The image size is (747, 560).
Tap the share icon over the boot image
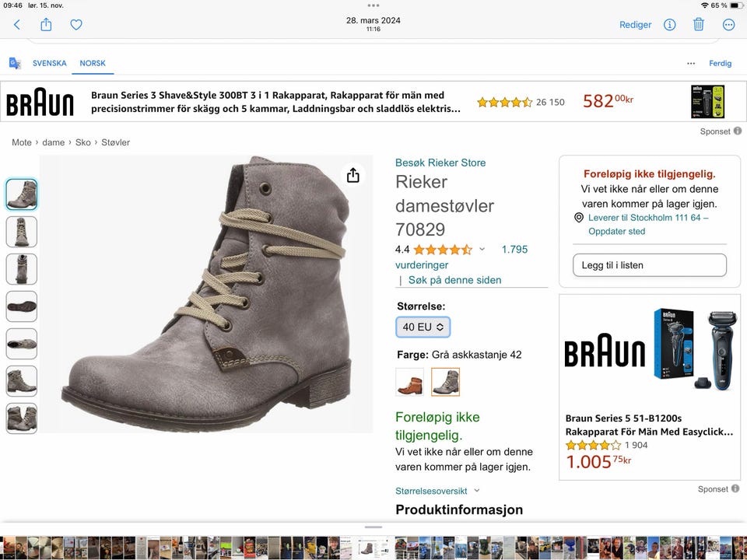353,175
